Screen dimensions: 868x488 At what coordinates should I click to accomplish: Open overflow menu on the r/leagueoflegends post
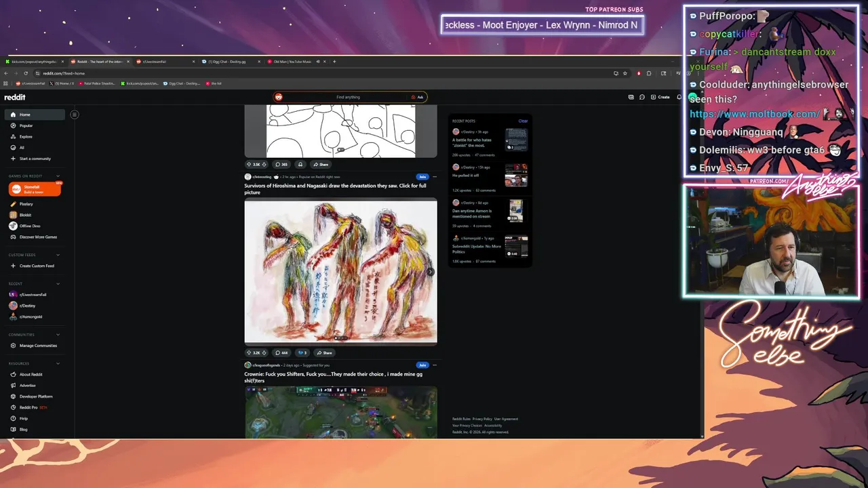point(435,365)
